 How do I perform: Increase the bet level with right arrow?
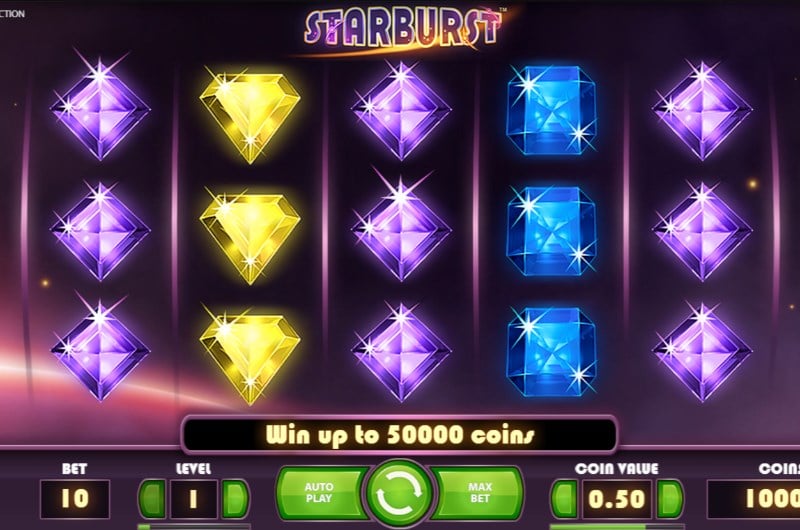pyautogui.click(x=235, y=499)
